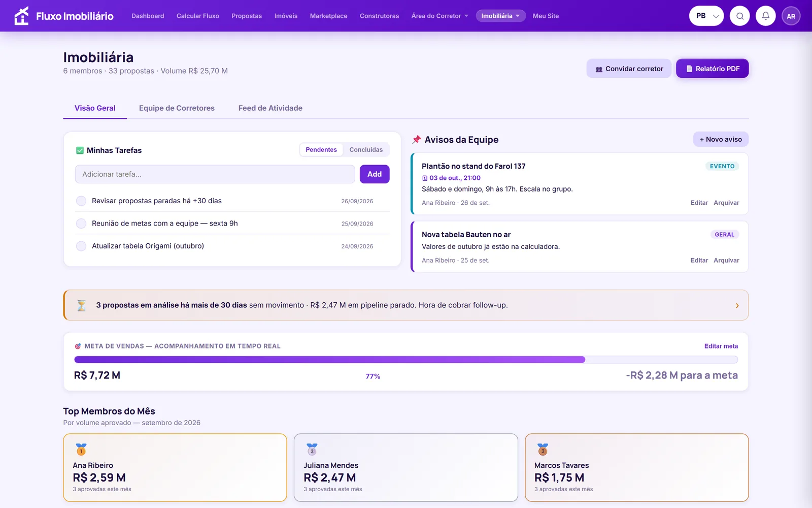This screenshot has height=508, width=812.
Task: Complete the 'Atualizar tabela Origami (outubro)' task
Action: (81, 246)
